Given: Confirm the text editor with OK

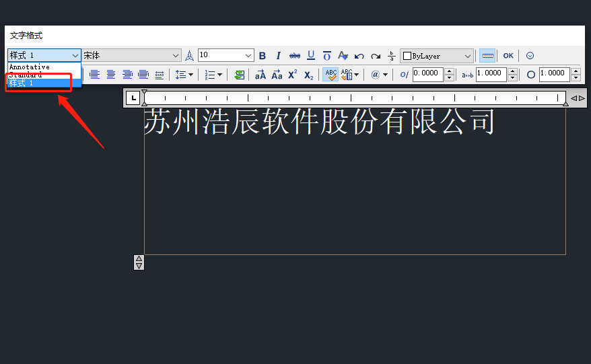Looking at the screenshot, I should [x=508, y=56].
